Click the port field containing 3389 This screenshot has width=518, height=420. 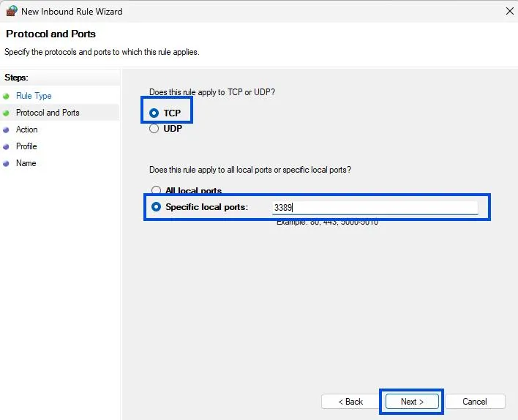pyautogui.click(x=375, y=208)
